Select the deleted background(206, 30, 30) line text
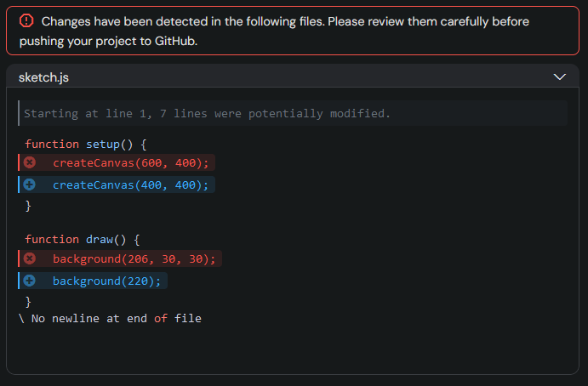Screen dimensions: 588x386 point(134,258)
